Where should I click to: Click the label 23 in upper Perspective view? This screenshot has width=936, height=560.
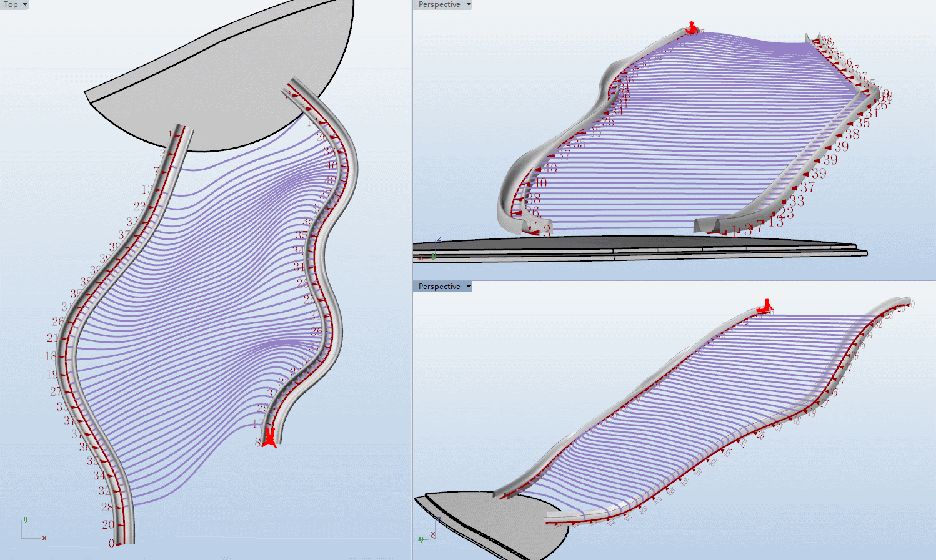pos(785,213)
